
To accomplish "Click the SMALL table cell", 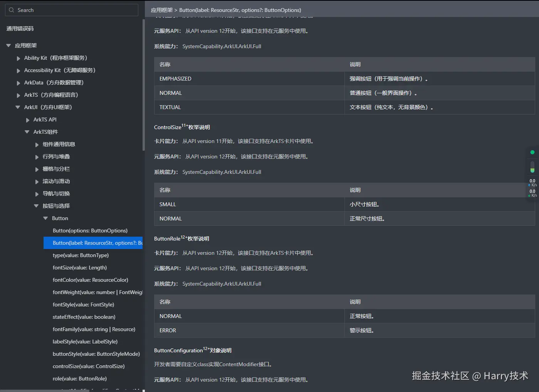I will click(x=249, y=204).
